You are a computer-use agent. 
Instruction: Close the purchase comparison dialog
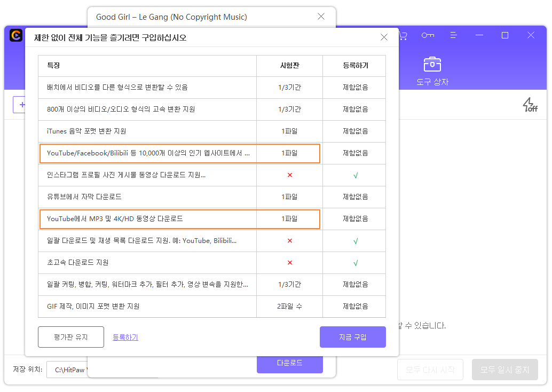tap(384, 37)
